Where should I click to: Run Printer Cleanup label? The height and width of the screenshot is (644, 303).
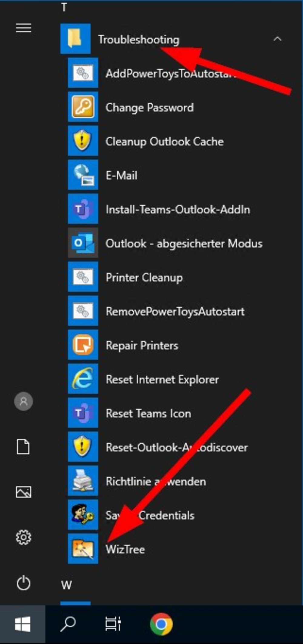point(144,277)
